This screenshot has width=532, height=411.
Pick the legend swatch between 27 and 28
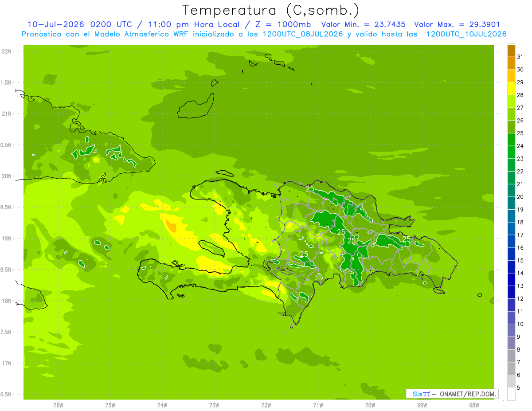point(511,101)
